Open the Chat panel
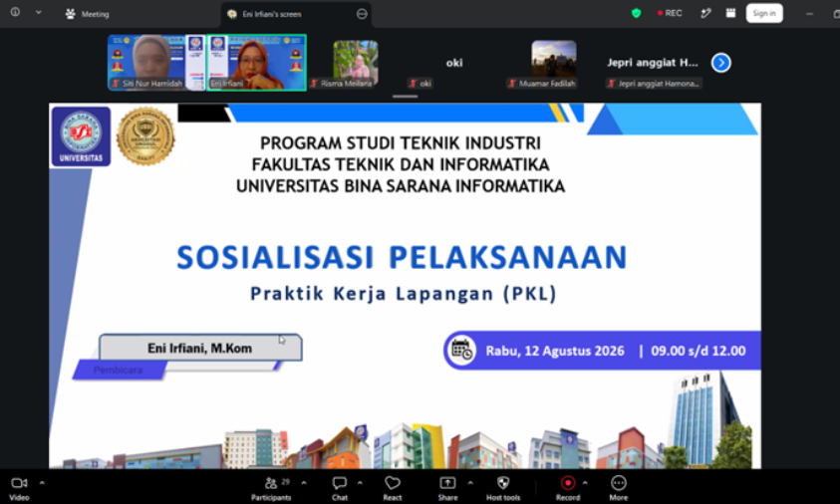 pos(340,488)
